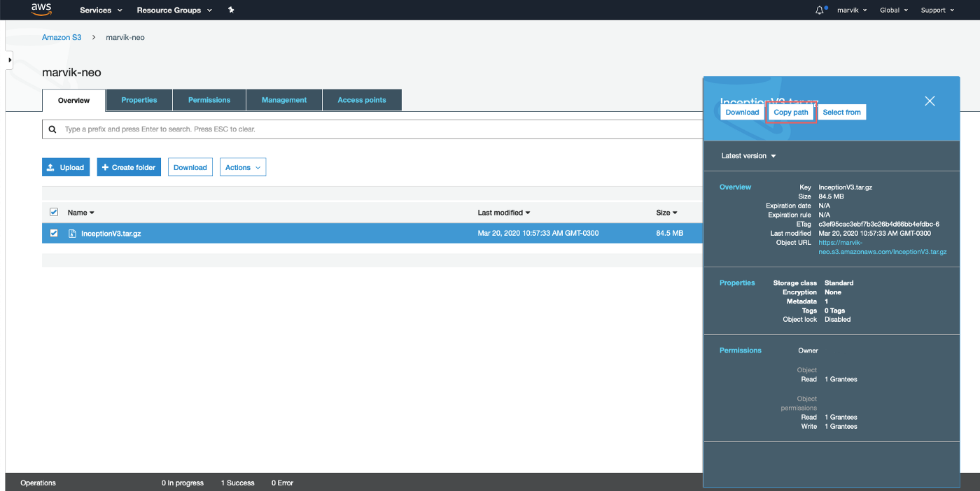Image resolution: width=980 pixels, height=491 pixels.
Task: Close the object details panel
Action: click(x=930, y=101)
